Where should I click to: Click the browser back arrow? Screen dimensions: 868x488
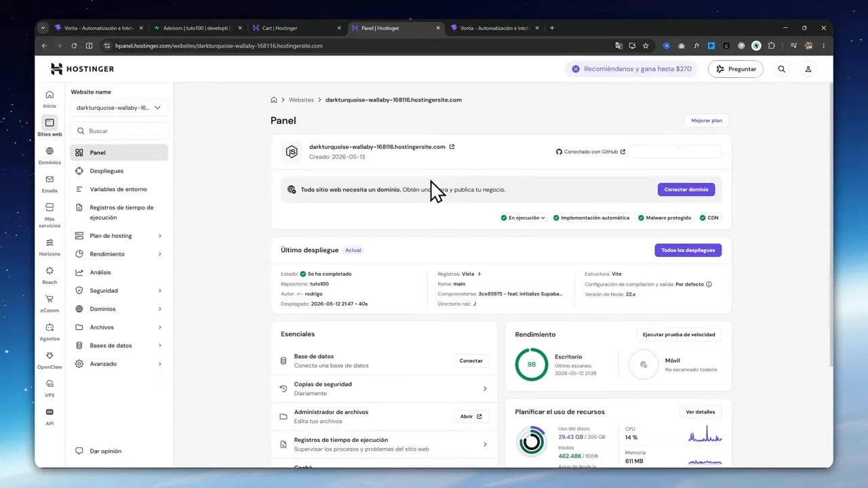(x=44, y=45)
